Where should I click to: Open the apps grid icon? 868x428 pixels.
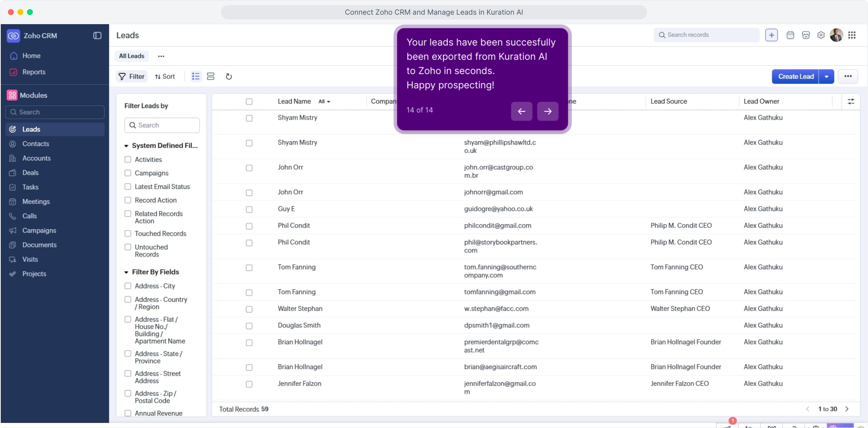point(852,35)
